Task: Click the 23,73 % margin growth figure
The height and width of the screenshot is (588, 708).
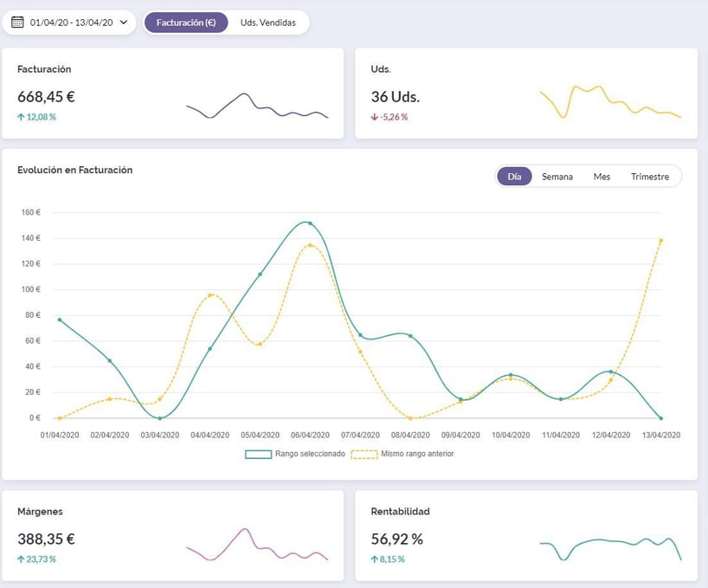Action: click(41, 559)
